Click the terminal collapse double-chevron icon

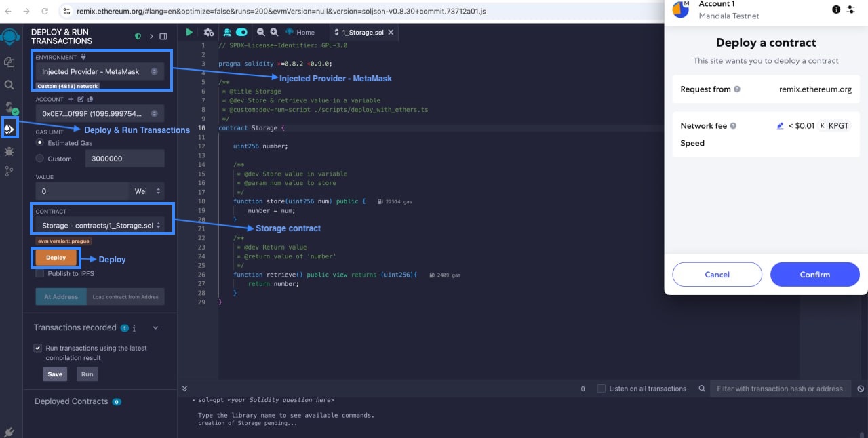[x=184, y=389]
